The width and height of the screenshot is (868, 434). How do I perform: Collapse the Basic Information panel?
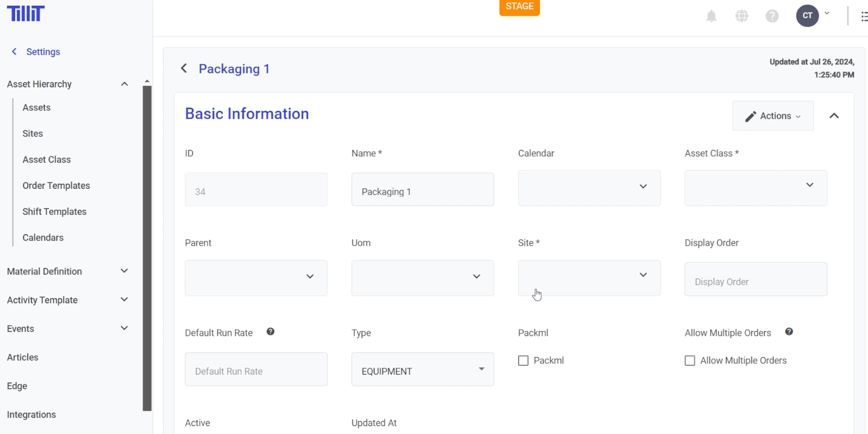[834, 116]
